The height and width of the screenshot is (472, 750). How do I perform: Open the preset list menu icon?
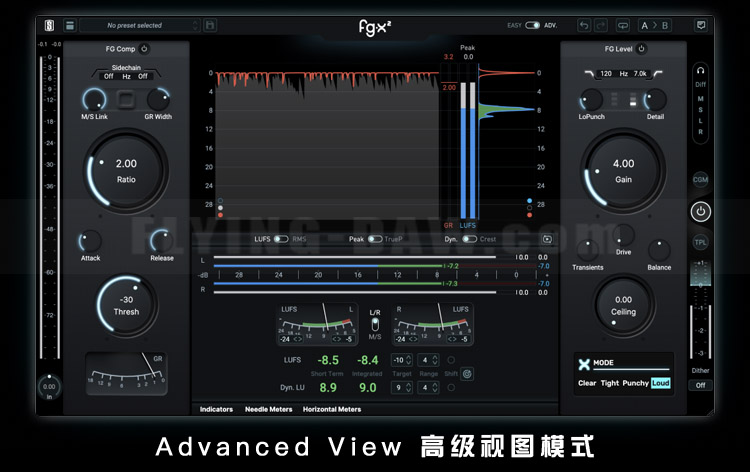coord(70,25)
